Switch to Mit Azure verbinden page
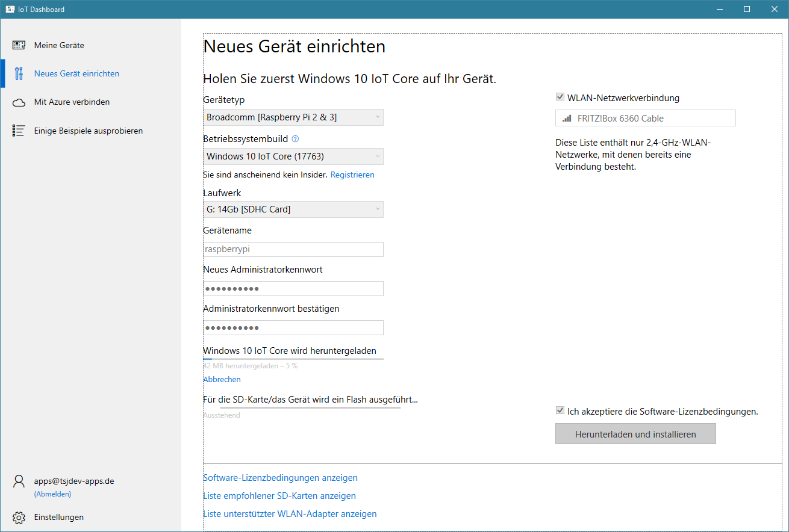Image resolution: width=789 pixels, height=532 pixels. coord(72,102)
